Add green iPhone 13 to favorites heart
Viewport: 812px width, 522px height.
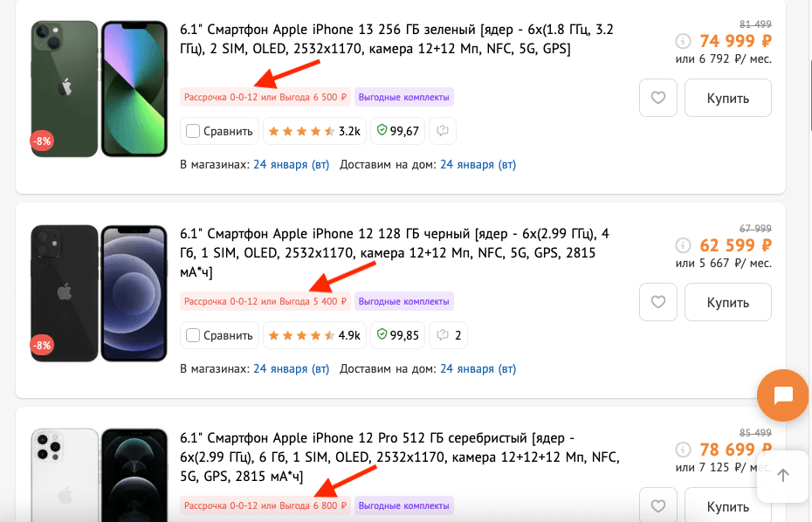(658, 98)
